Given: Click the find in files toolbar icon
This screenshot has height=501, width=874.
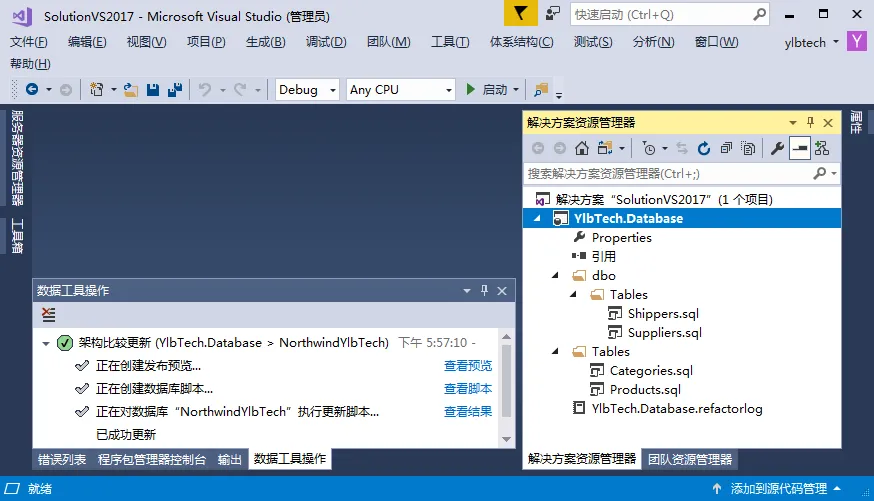Looking at the screenshot, I should [x=541, y=90].
